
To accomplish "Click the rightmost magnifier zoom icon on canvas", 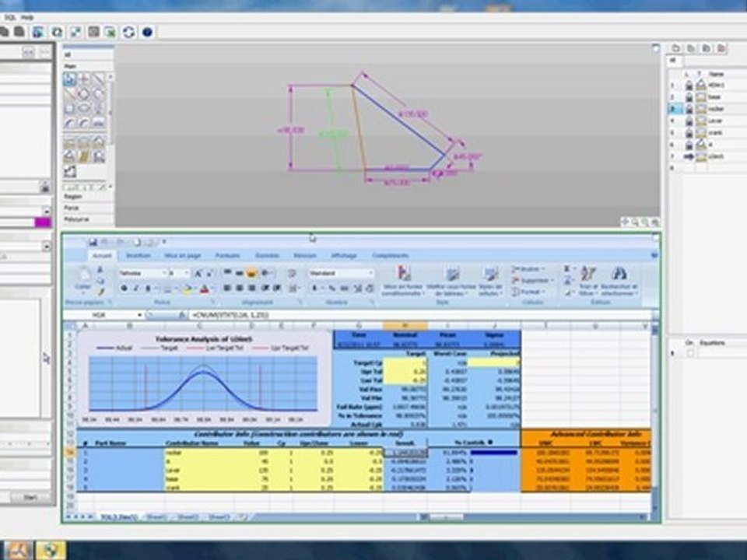I will (655, 222).
